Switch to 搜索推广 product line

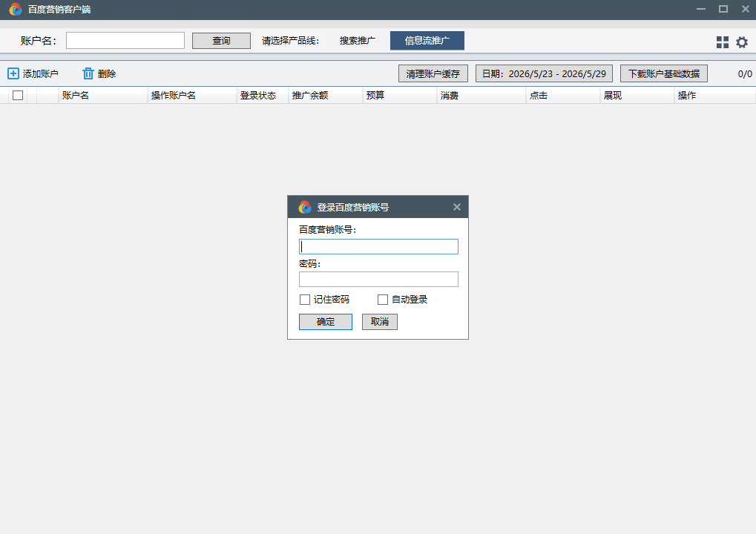358,41
